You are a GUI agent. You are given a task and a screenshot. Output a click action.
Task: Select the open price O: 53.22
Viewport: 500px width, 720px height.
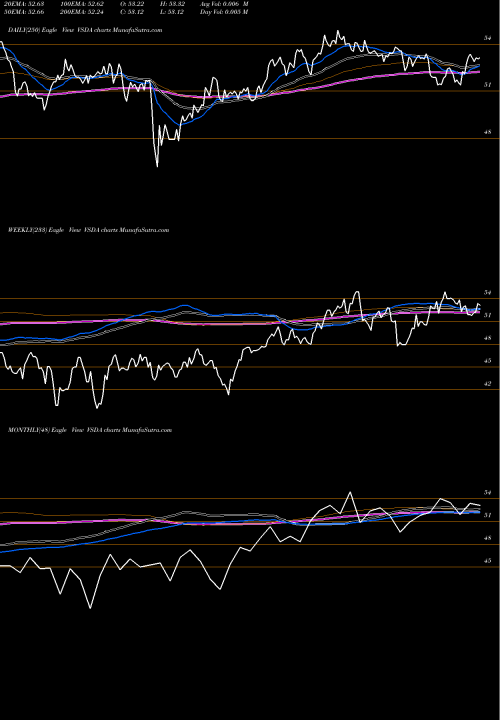click(x=133, y=4)
